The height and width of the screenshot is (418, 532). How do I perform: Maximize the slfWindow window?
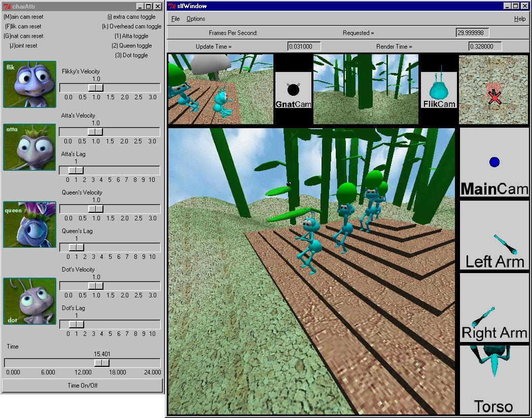[515, 6]
